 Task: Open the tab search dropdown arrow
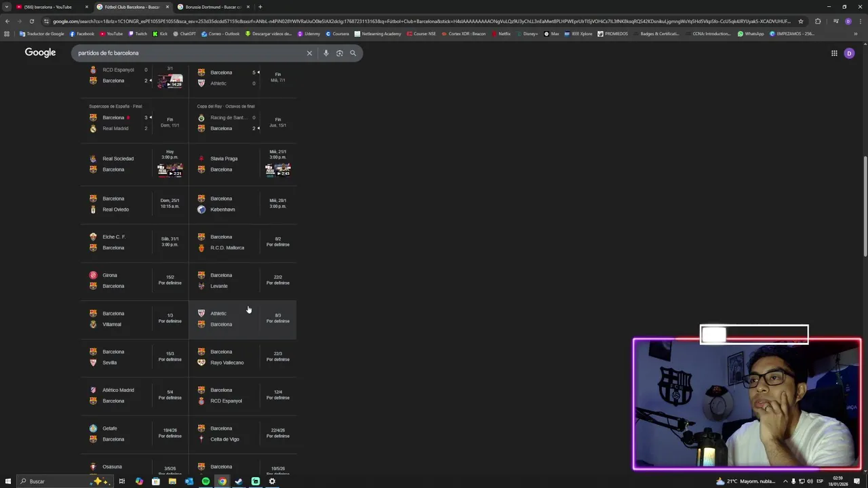pos(6,7)
